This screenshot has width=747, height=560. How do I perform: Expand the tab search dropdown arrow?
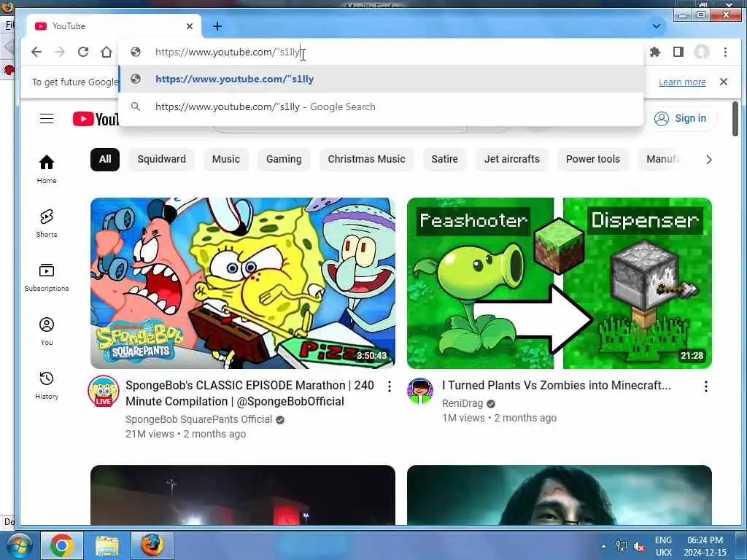click(x=656, y=26)
